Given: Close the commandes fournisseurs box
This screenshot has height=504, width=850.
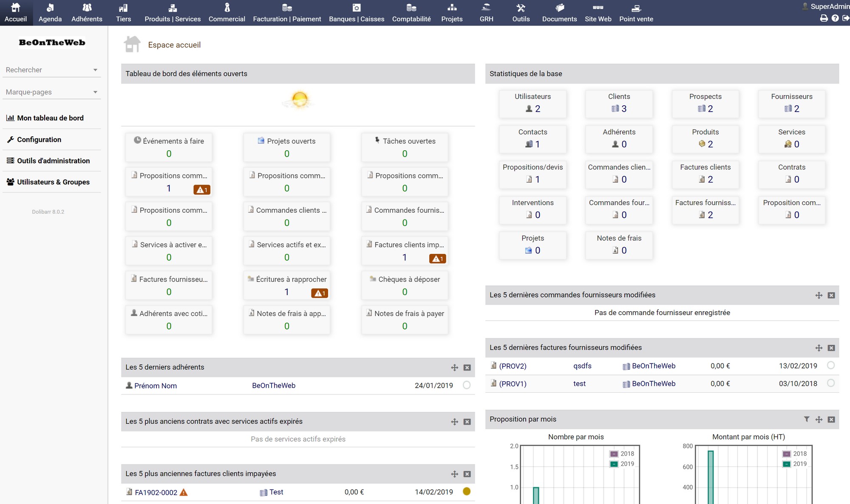Looking at the screenshot, I should pos(831,296).
